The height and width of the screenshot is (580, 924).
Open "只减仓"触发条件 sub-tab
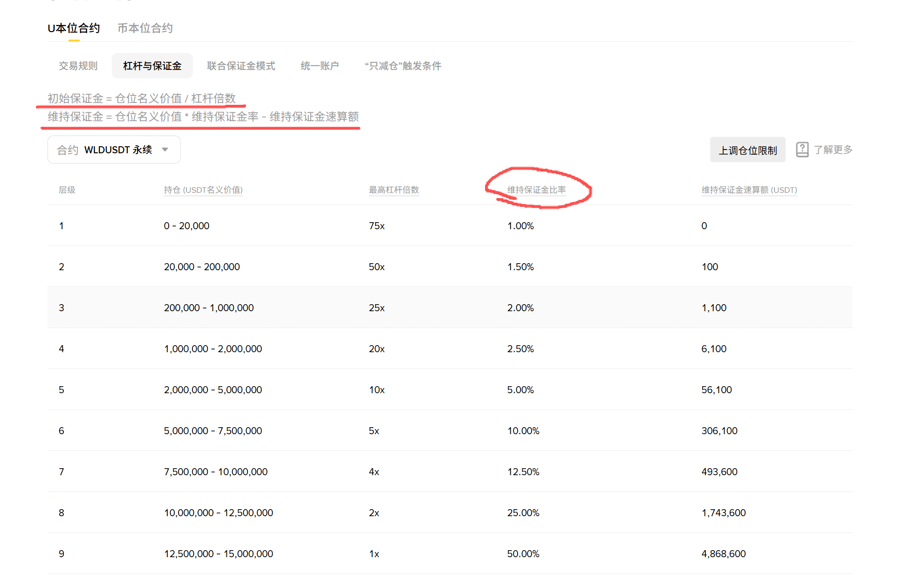click(403, 66)
